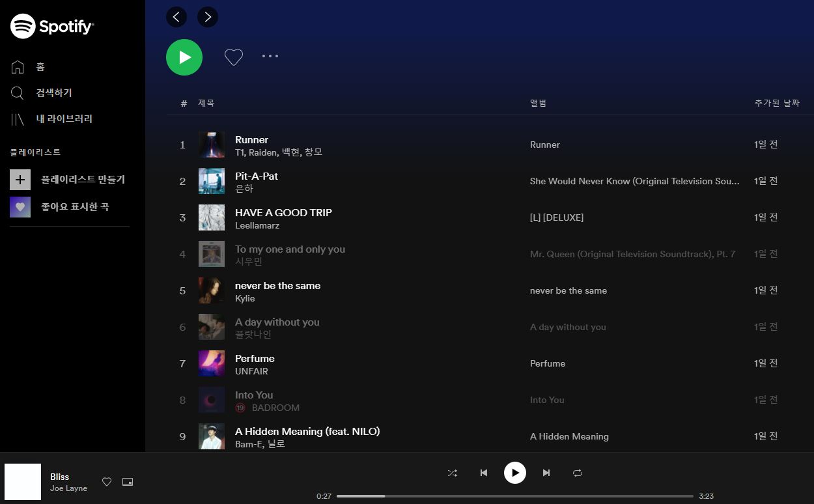The height and width of the screenshot is (504, 814).
Task: Select track A Hidden Meaning (feat. NILO)
Action: click(x=307, y=431)
